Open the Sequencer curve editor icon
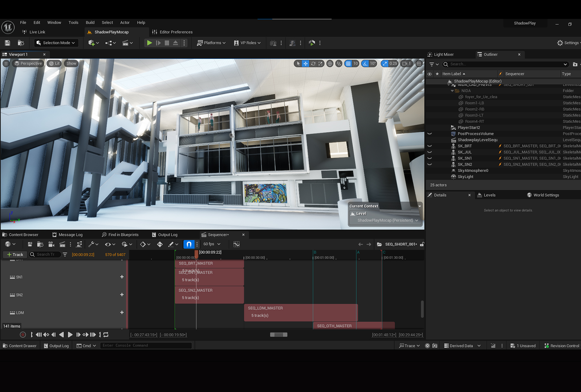Image resolution: width=581 pixels, height=392 pixels. (x=236, y=244)
